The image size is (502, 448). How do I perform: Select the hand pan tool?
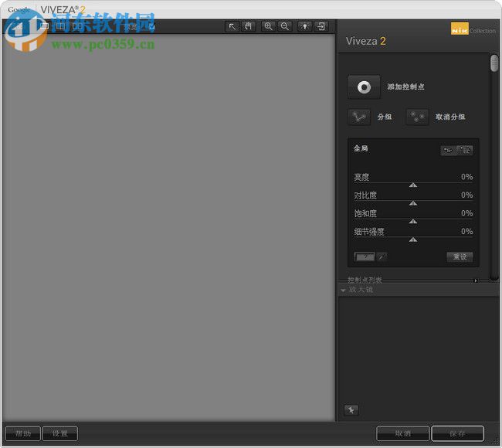click(x=248, y=26)
